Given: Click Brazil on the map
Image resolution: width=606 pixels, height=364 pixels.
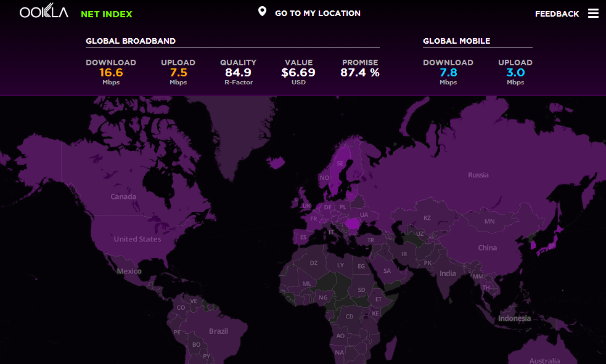Looking at the screenshot, I should click(x=218, y=331).
